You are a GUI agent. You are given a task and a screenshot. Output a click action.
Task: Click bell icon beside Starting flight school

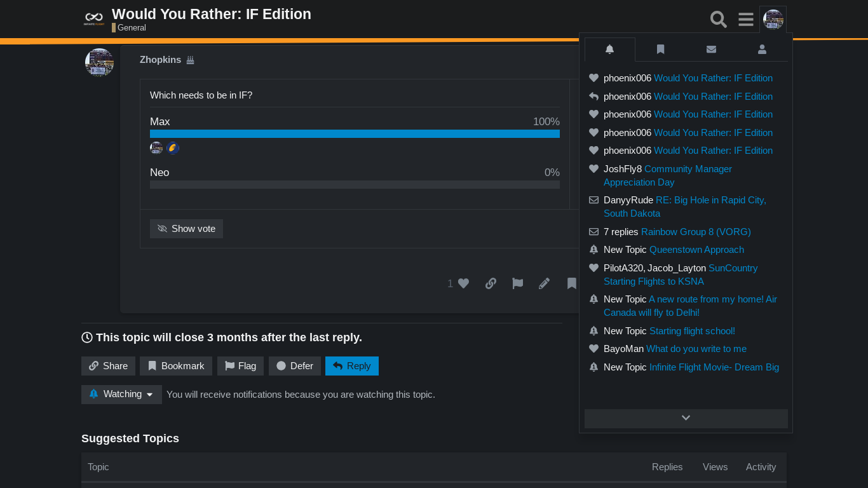click(593, 331)
